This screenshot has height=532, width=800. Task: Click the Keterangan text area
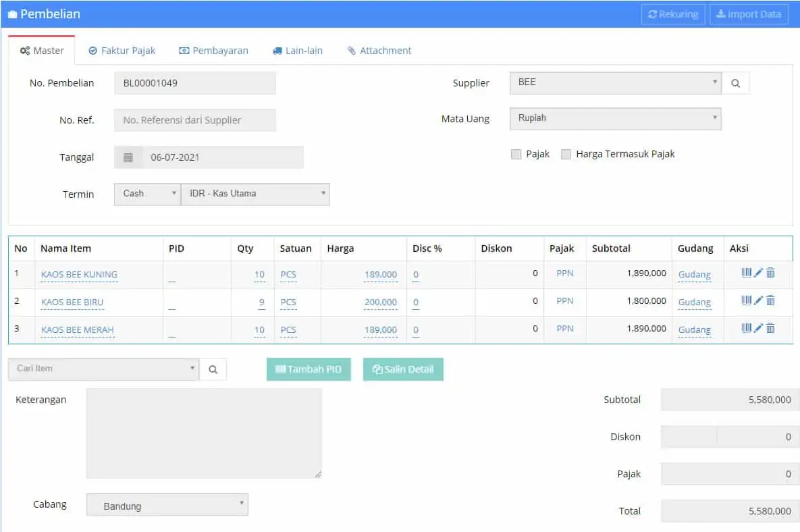coord(204,433)
